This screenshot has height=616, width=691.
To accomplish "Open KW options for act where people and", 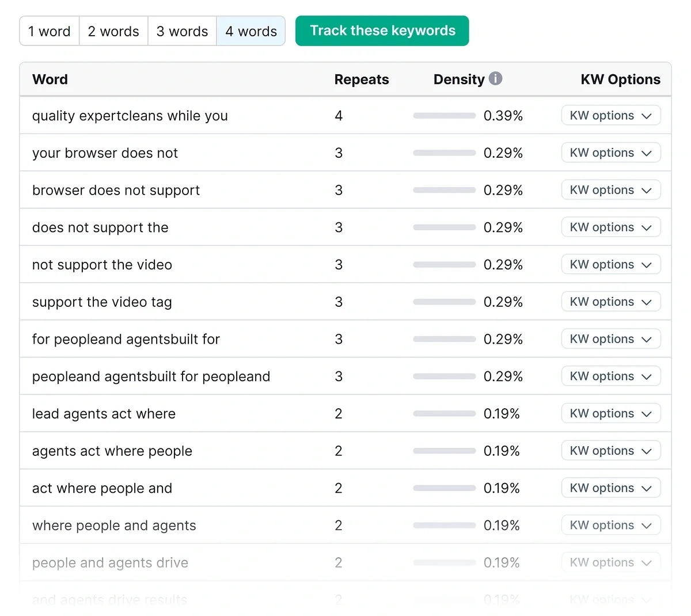I will (x=611, y=488).
